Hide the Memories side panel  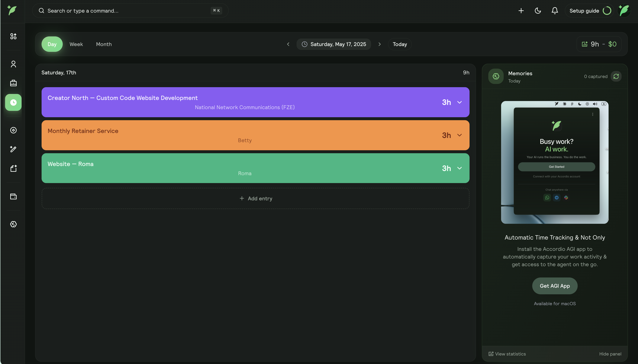(x=610, y=354)
